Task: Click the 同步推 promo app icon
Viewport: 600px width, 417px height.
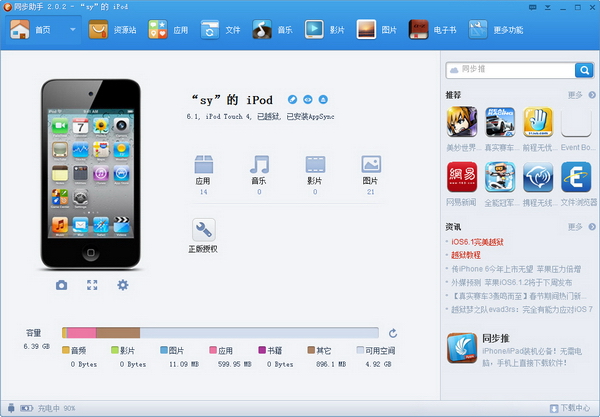Action: [x=462, y=348]
